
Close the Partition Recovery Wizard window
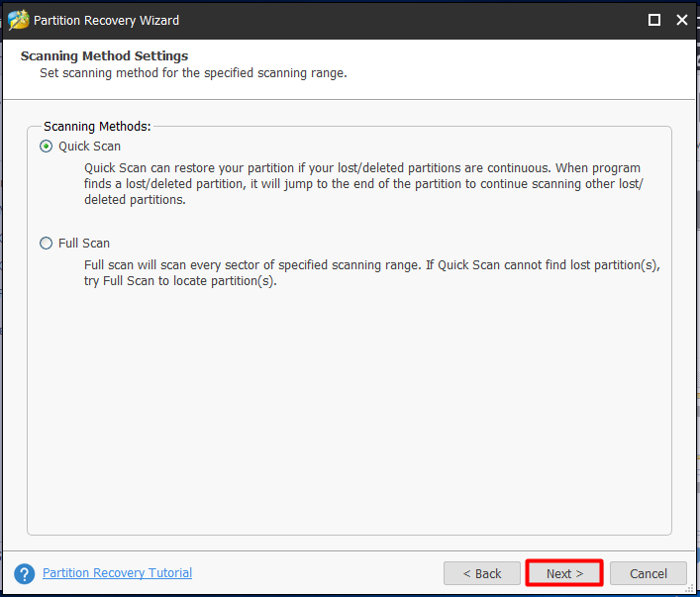point(682,20)
